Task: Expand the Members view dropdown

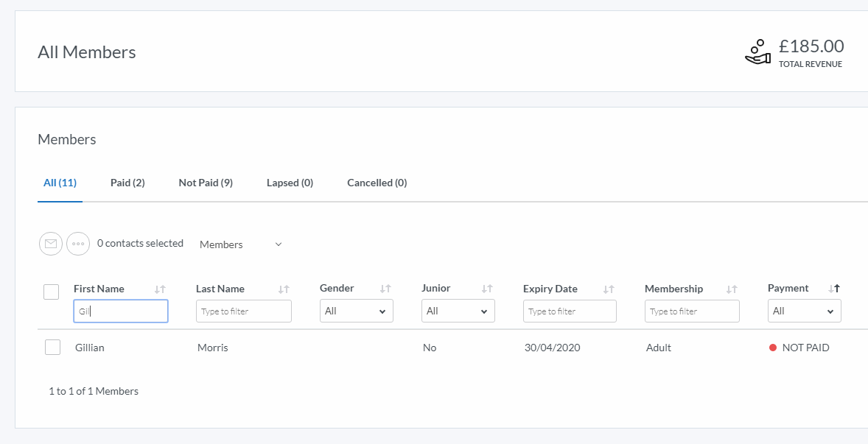Action: 240,244
